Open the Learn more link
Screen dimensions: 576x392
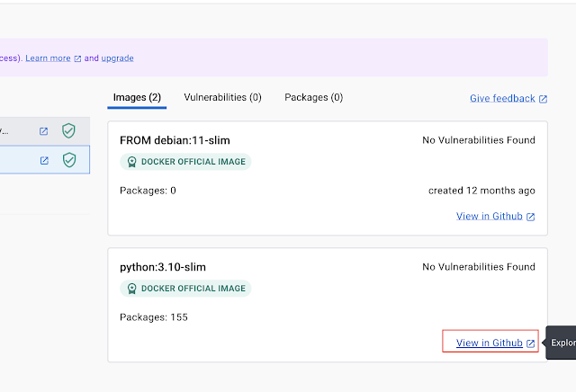tap(48, 58)
